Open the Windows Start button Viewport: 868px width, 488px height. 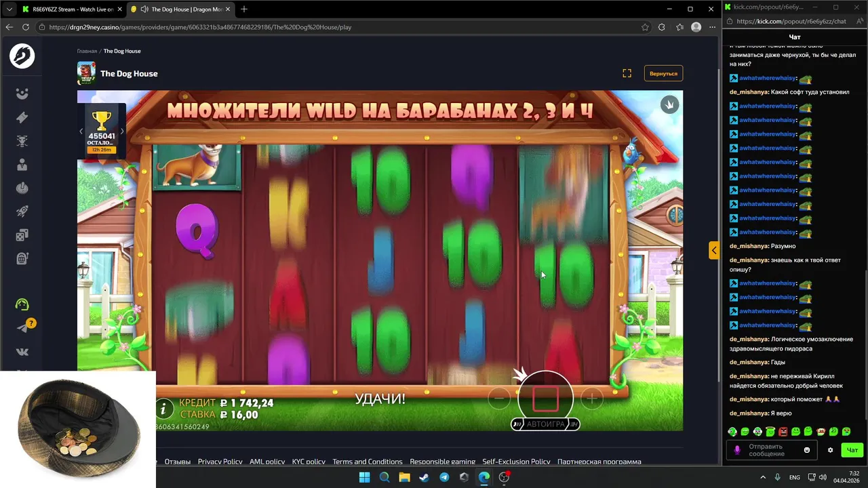tap(364, 477)
